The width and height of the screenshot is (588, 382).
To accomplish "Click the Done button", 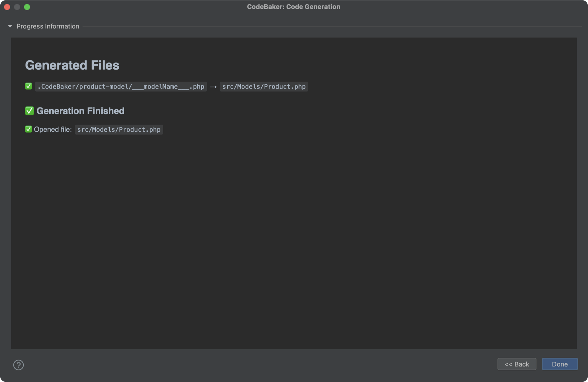I will 560,364.
